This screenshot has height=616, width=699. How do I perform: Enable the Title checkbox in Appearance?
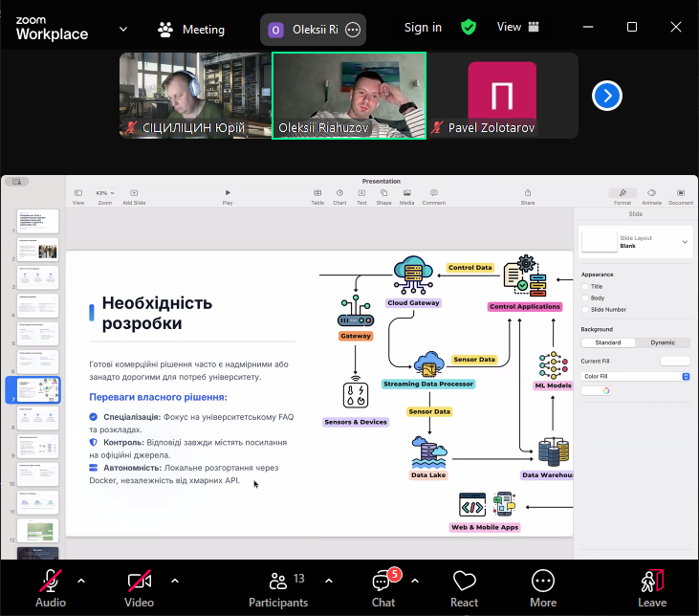[x=585, y=286]
